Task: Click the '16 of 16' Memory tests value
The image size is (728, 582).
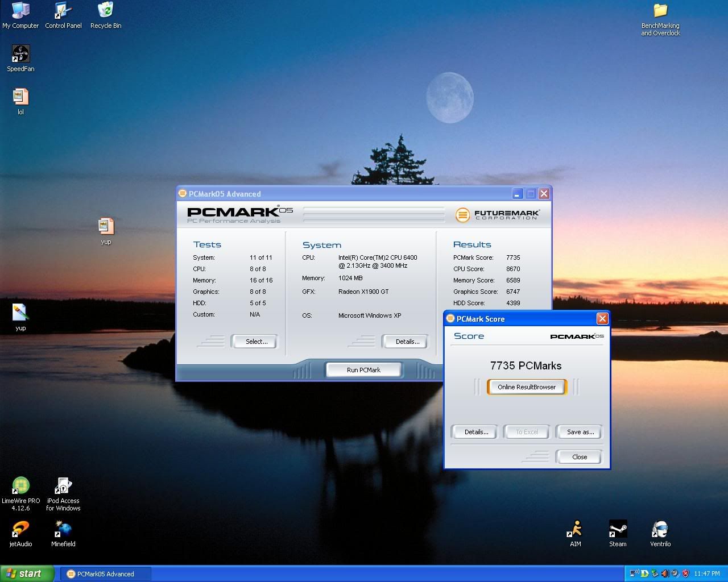Action: [x=261, y=280]
